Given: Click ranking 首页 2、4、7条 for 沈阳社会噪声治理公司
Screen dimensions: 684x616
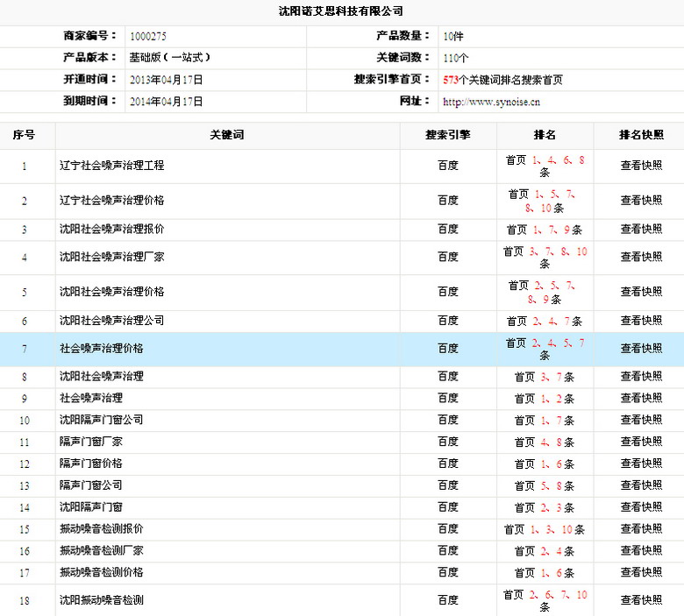Looking at the screenshot, I should (x=545, y=322).
